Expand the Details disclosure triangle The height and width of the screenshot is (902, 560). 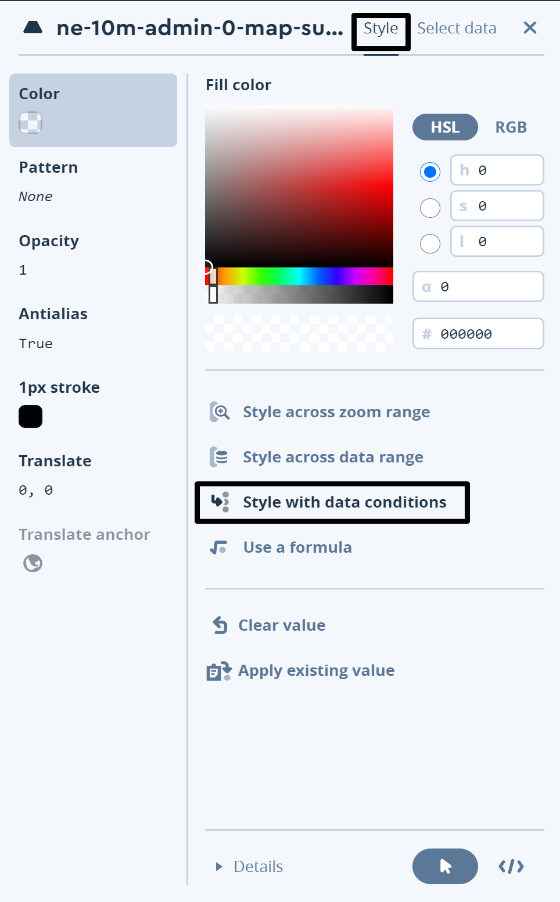point(219,866)
